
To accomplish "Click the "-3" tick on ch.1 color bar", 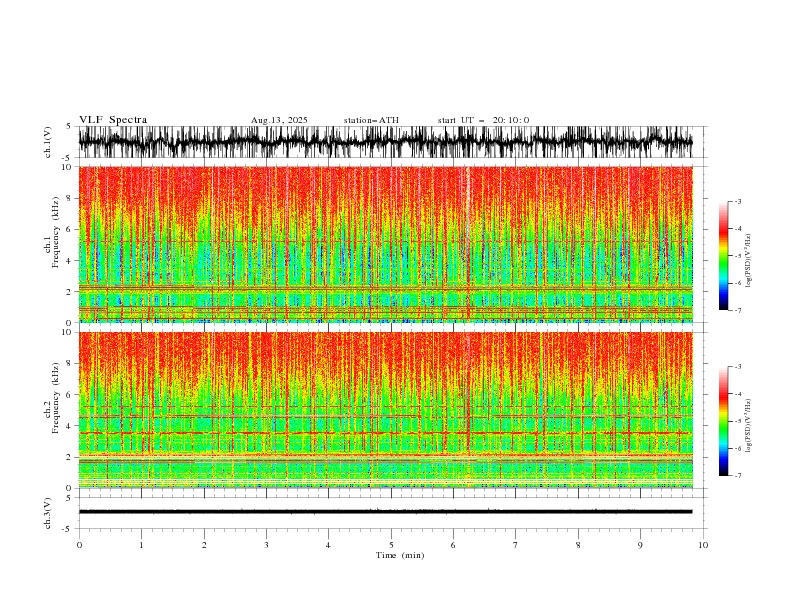I will (738, 201).
